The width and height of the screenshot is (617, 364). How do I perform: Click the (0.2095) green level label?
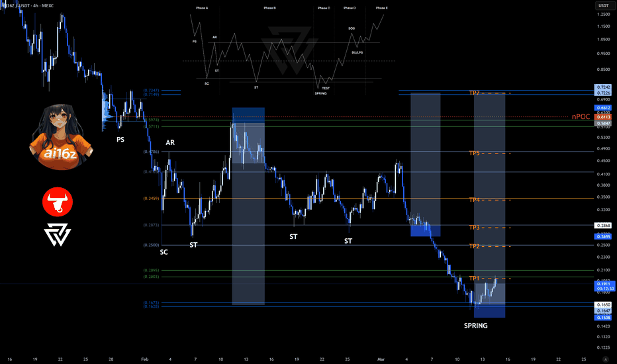151,270
